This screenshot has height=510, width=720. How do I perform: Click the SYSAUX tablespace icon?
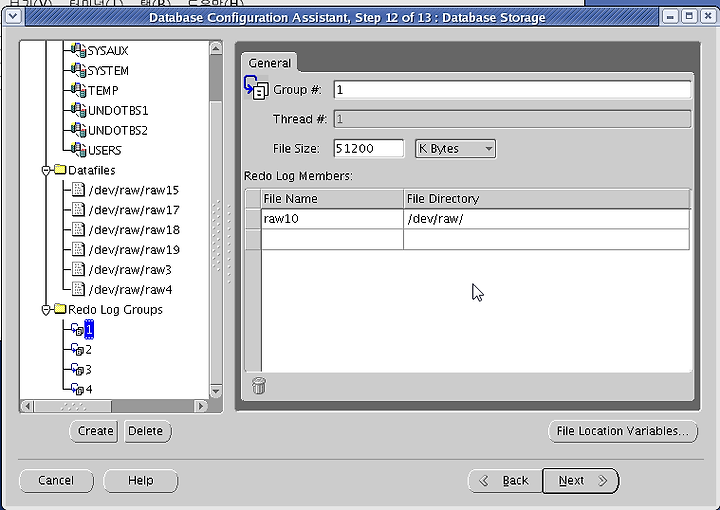pos(78,50)
